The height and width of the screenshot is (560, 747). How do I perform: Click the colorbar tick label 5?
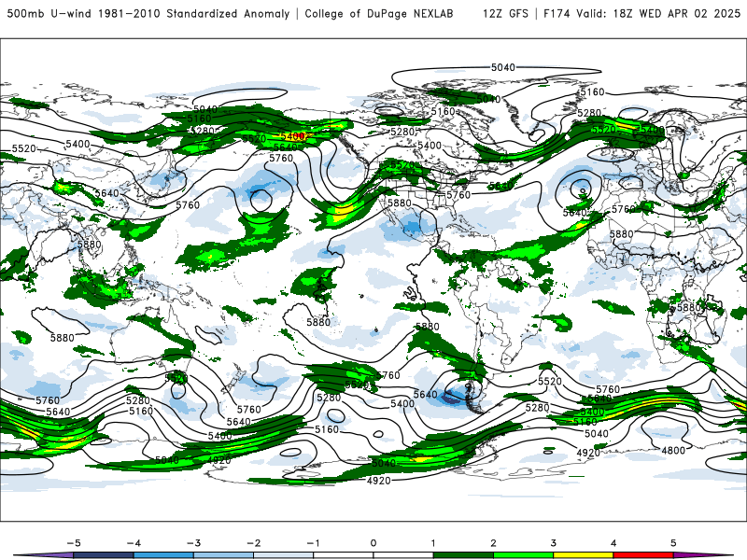[x=673, y=543]
